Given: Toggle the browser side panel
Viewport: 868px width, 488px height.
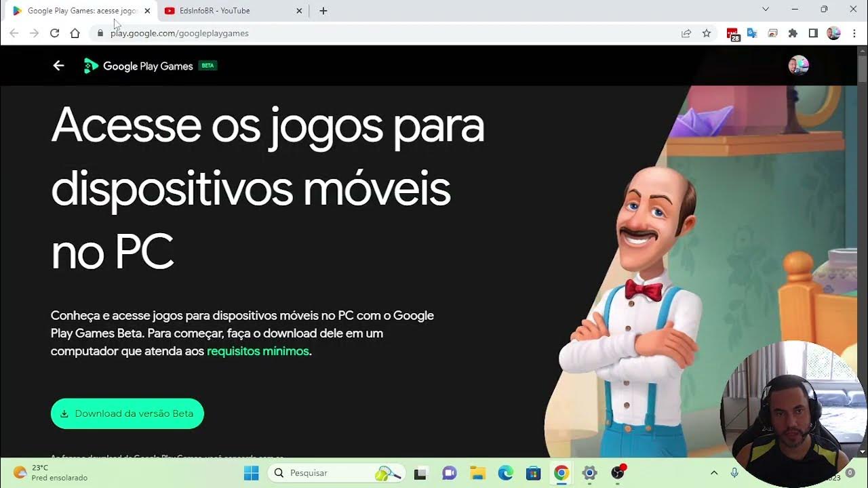Looking at the screenshot, I should coord(813,33).
